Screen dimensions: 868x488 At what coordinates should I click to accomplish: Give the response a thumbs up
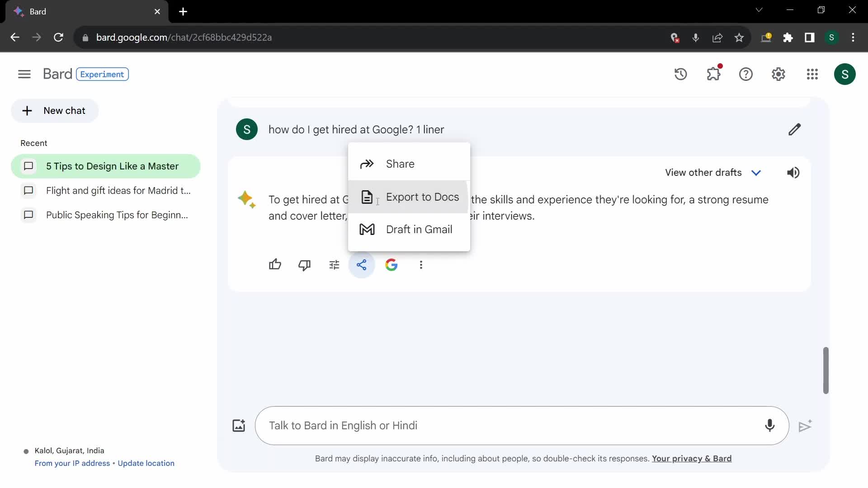point(275,265)
